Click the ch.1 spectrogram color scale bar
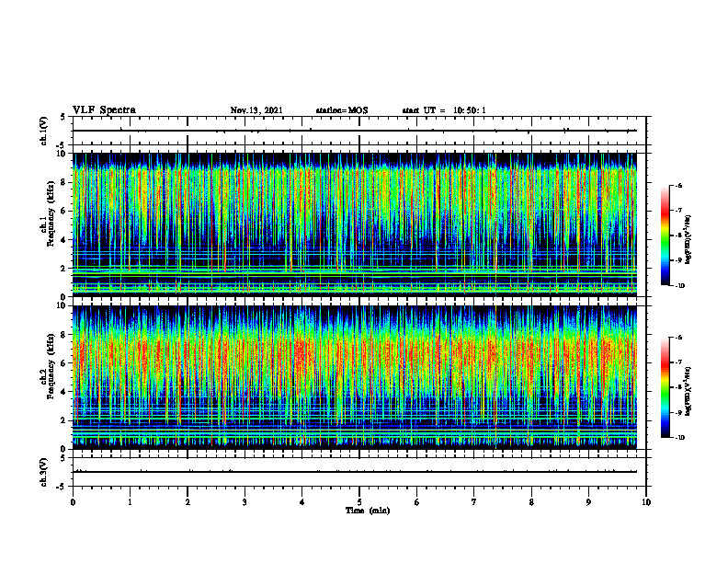728x563 pixels. pos(665,236)
